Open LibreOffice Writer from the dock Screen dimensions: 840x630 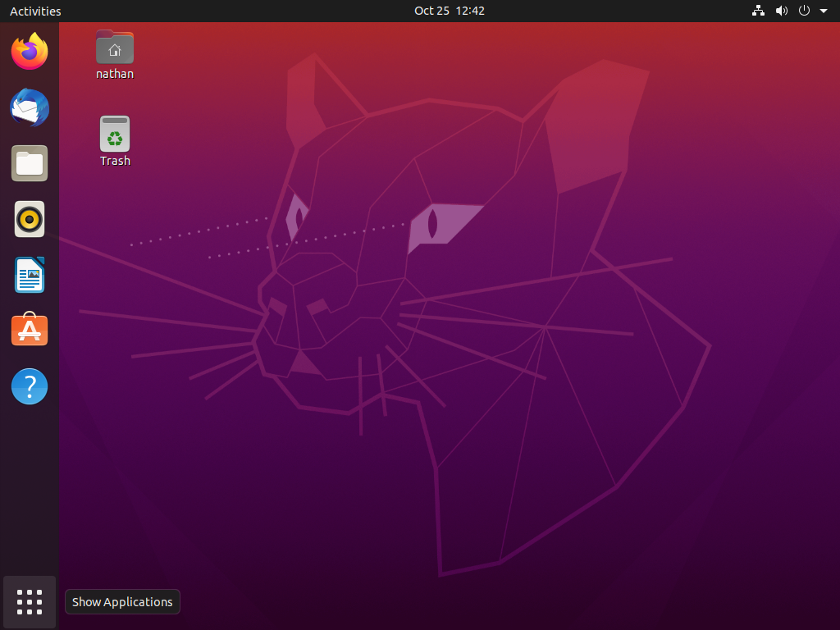(30, 275)
